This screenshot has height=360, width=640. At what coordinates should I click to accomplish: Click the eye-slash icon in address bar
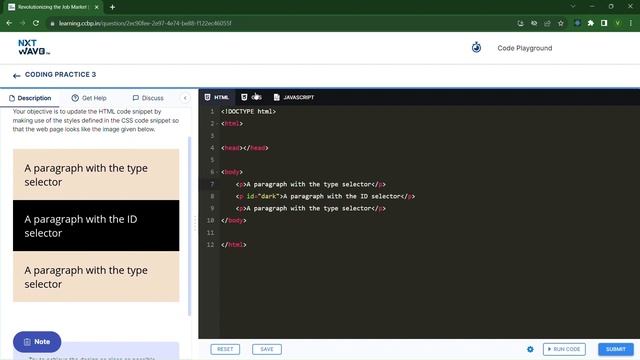[534, 23]
